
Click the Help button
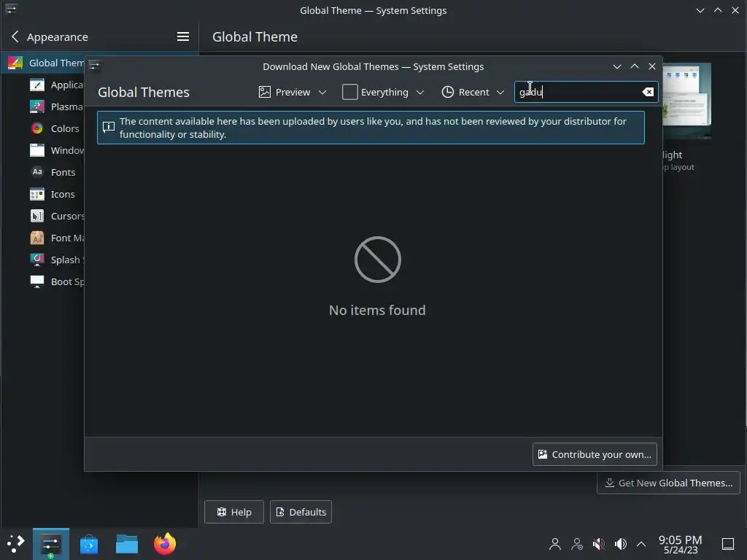click(234, 512)
